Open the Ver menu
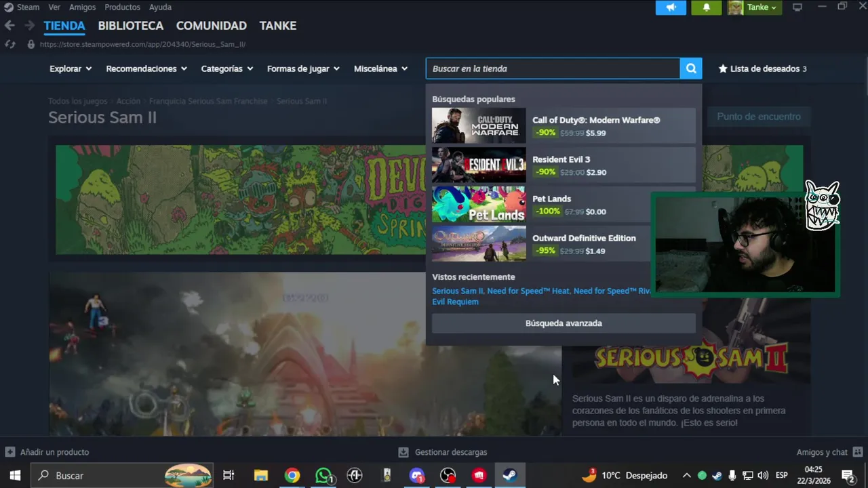The image size is (868, 488). coord(54,7)
